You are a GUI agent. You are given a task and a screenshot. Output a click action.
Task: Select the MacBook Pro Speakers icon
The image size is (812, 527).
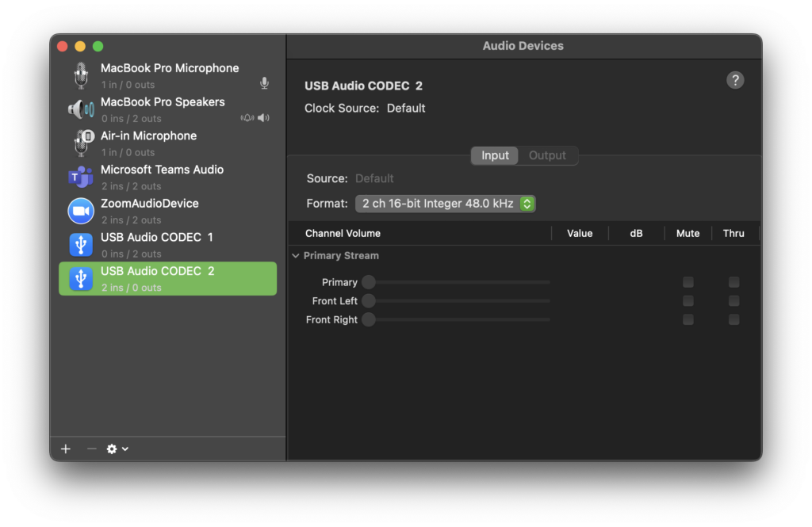(x=81, y=110)
